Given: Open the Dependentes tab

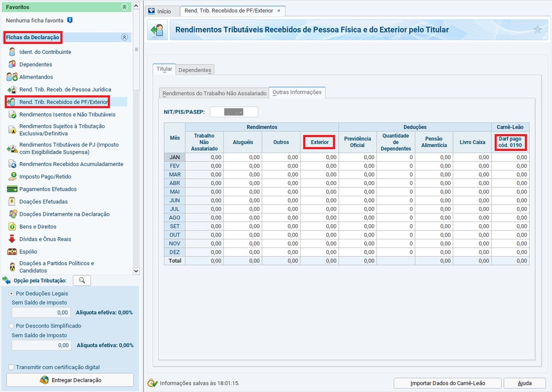Looking at the screenshot, I should pos(195,70).
